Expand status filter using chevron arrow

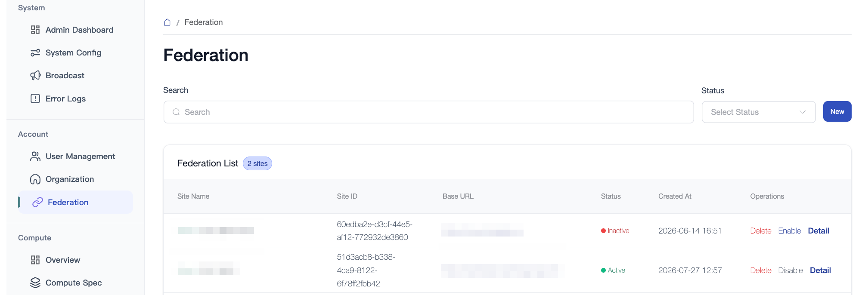[x=803, y=112]
